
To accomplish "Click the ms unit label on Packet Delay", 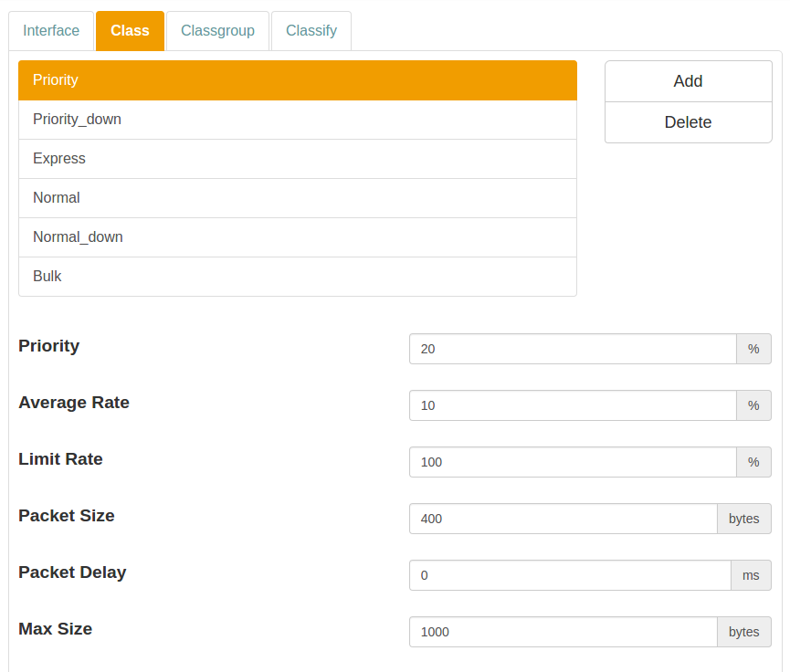I will (751, 575).
